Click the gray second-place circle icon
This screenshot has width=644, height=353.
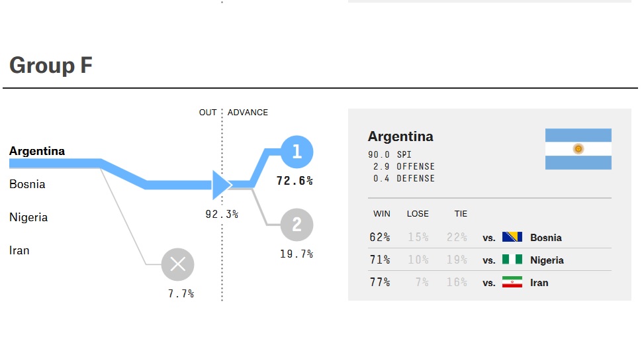(297, 225)
